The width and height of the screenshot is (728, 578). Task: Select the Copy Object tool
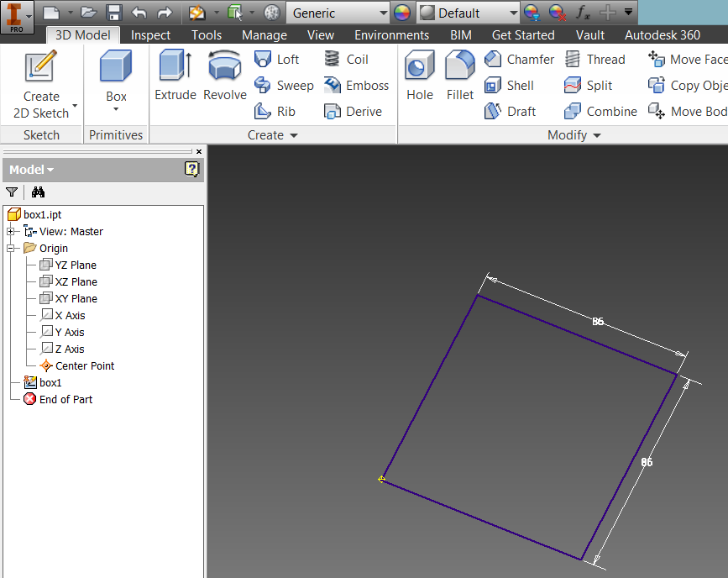[x=687, y=86]
